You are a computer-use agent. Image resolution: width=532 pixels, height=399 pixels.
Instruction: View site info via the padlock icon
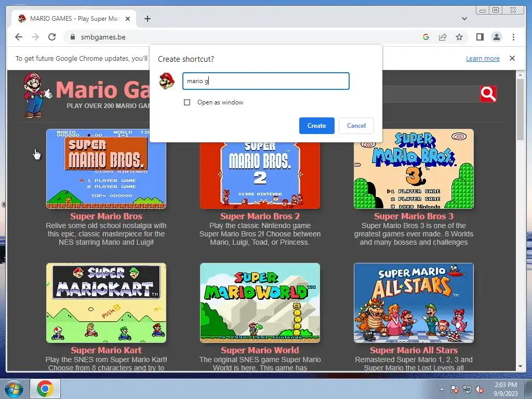(x=73, y=37)
